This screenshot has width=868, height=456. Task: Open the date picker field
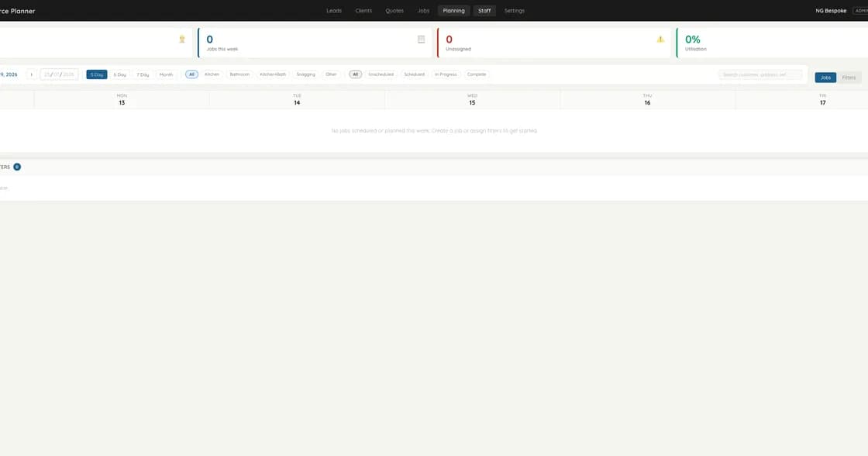59,74
